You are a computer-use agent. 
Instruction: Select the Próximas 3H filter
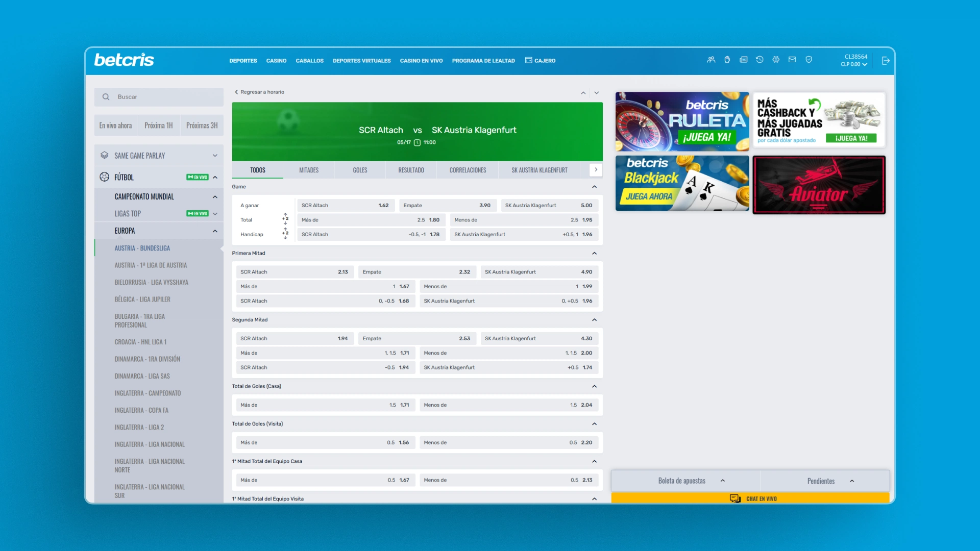[202, 126]
